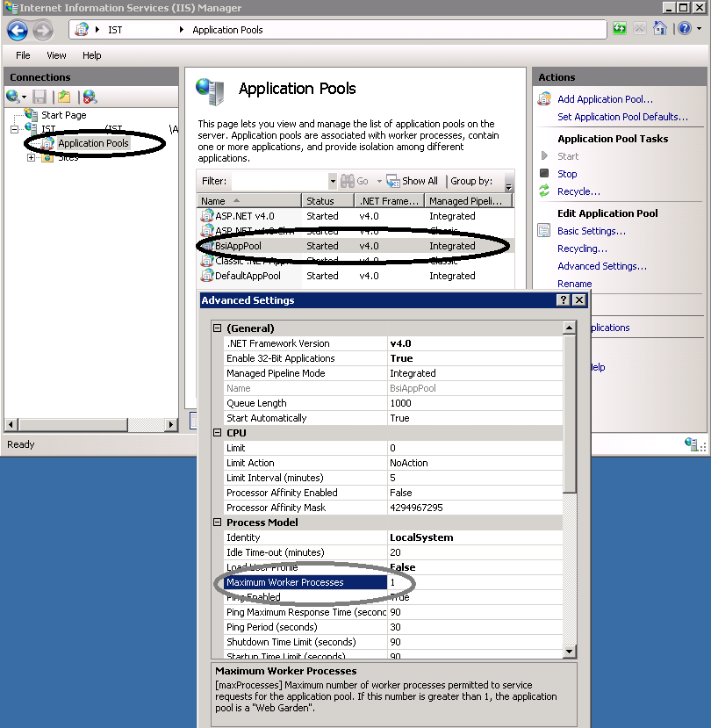711x728 pixels.
Task: Select the BsiAppPool row
Action: point(355,246)
